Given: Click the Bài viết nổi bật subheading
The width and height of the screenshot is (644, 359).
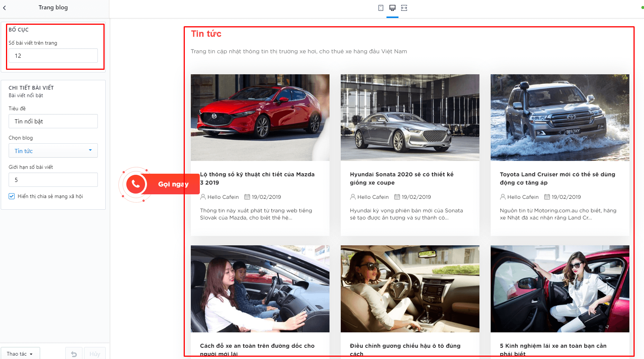Looking at the screenshot, I should pos(26,95).
